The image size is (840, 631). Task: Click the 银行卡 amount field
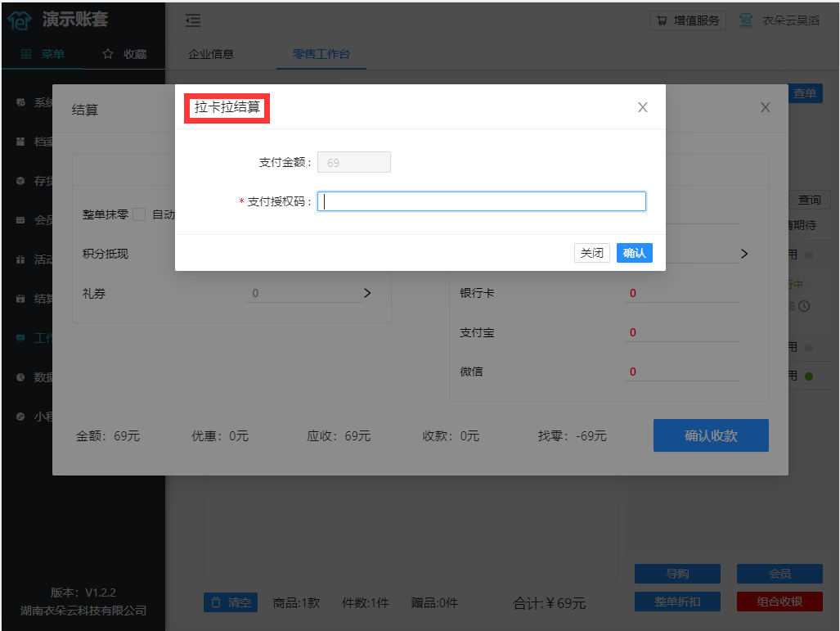[681, 293]
